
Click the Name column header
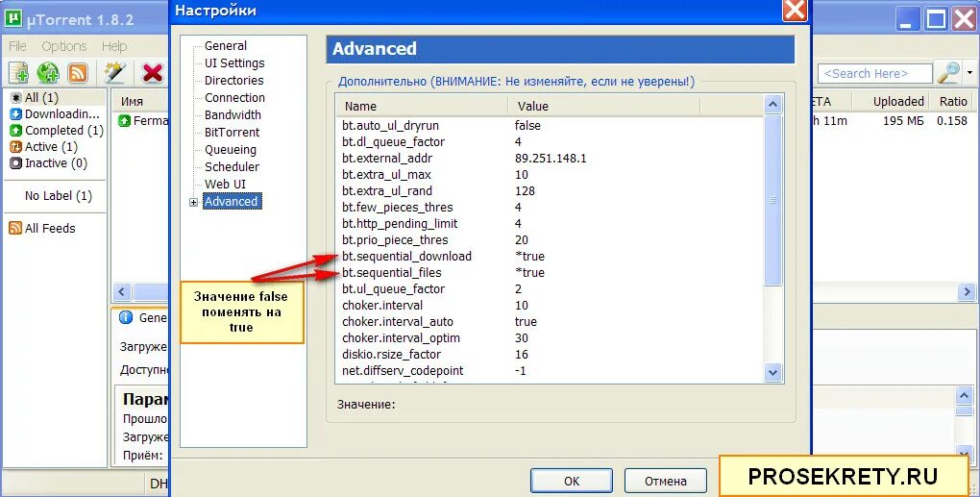(x=422, y=107)
